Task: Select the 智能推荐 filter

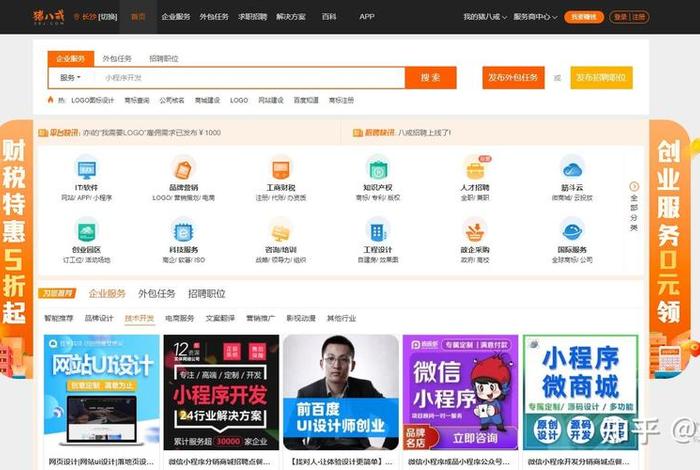Action: [x=58, y=318]
